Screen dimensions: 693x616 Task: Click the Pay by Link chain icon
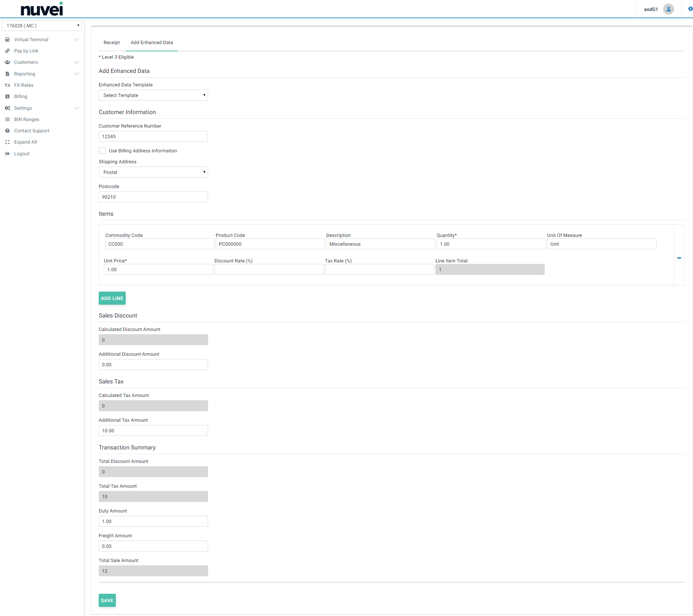(7, 51)
